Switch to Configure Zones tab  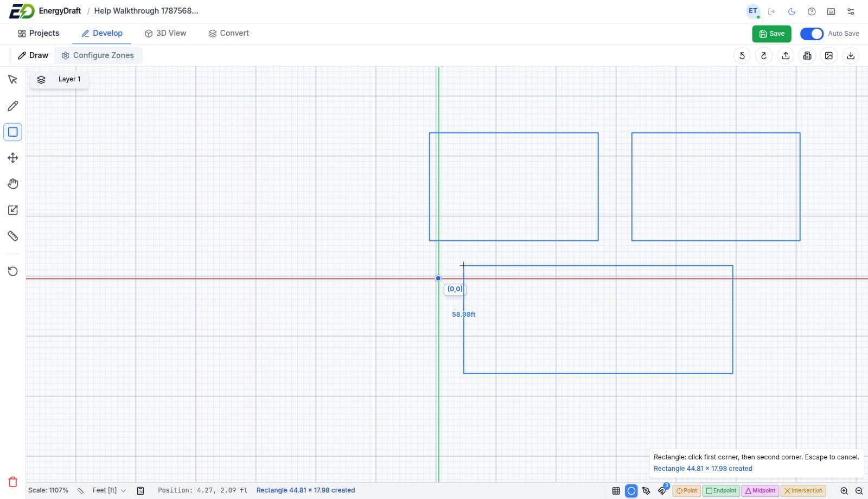98,55
